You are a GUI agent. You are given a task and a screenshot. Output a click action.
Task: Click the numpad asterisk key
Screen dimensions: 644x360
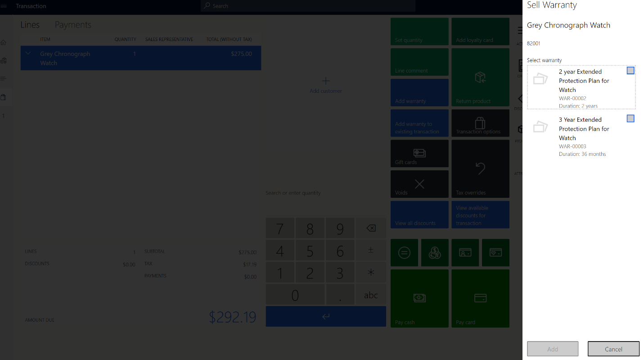[x=371, y=273]
